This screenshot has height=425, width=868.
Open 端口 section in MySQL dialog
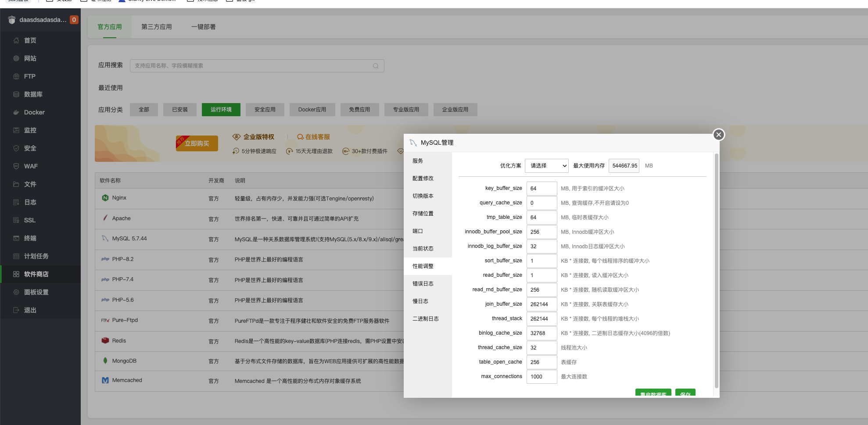(x=428, y=231)
